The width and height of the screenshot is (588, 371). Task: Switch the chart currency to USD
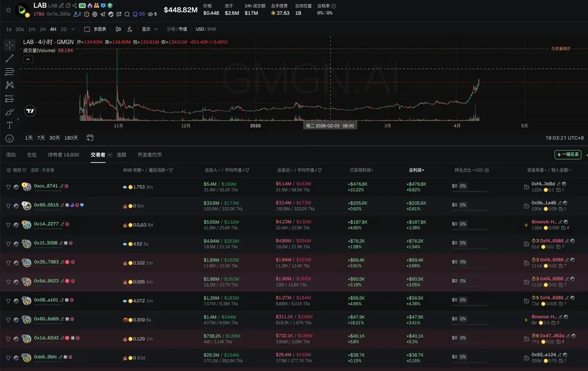coord(200,29)
